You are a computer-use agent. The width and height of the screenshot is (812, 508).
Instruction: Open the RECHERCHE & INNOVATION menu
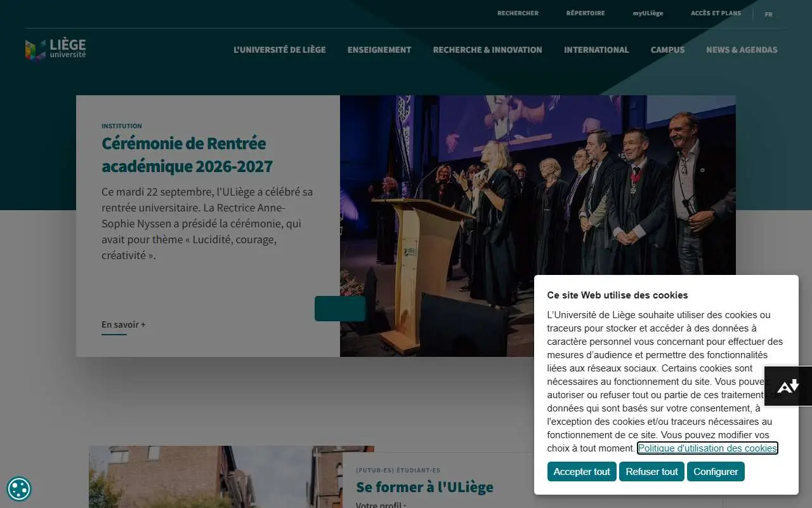click(x=487, y=50)
